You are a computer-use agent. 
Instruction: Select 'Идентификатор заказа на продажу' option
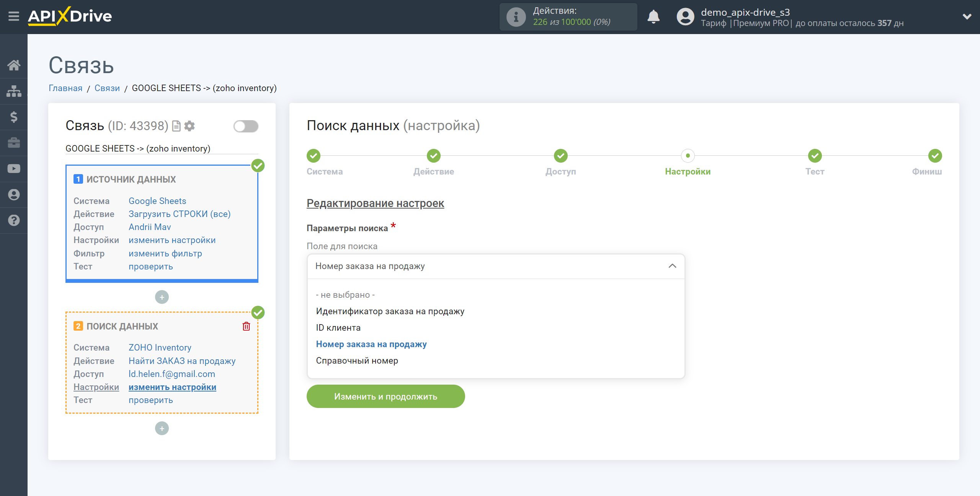pos(390,311)
